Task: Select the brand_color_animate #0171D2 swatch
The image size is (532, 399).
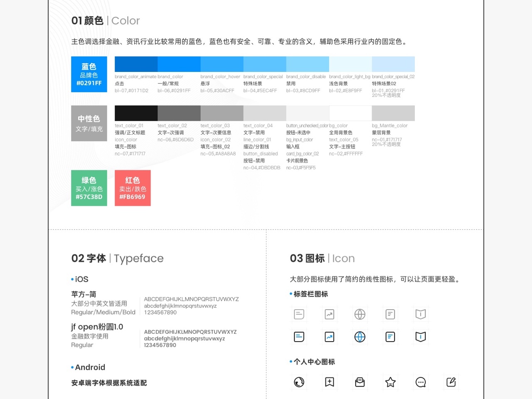Action: 136,64
